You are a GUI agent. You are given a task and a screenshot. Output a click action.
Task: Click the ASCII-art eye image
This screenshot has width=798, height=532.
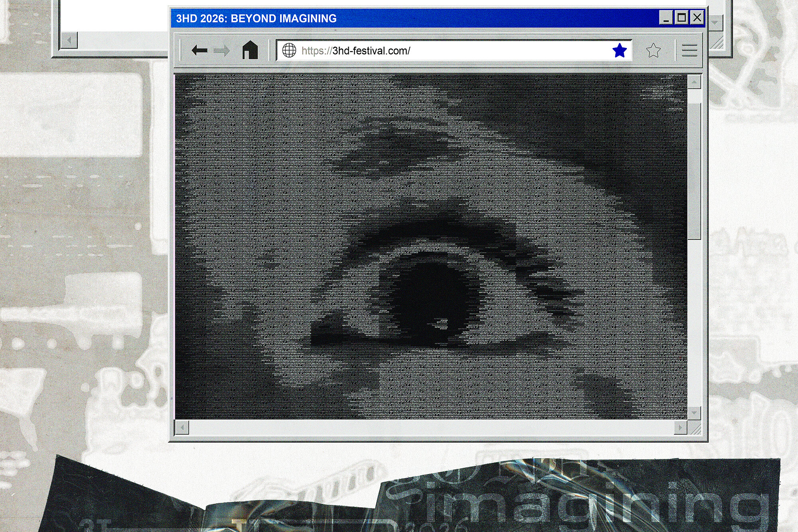point(431,247)
